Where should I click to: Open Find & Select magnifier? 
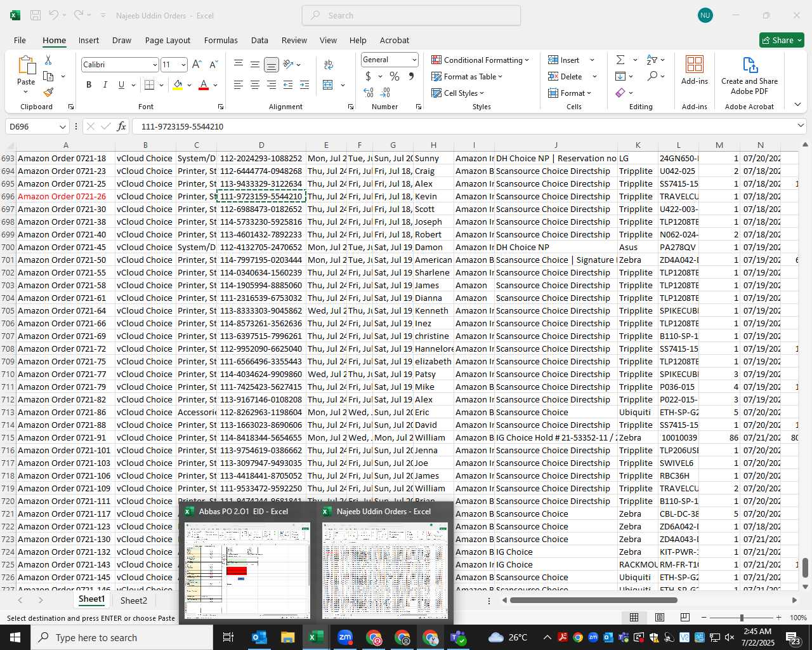click(652, 76)
